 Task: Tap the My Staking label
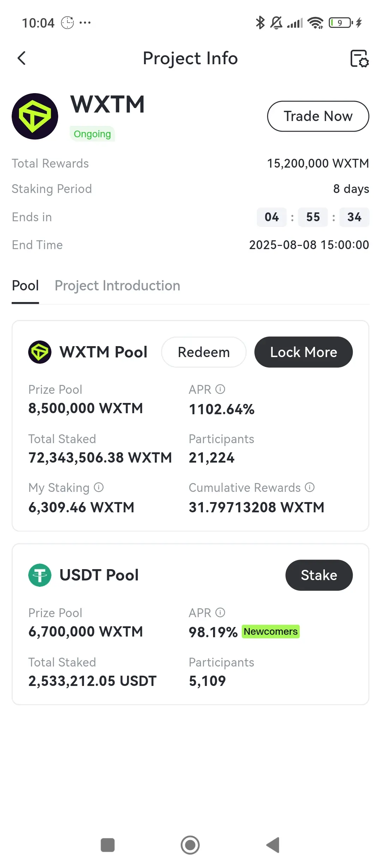(59, 488)
